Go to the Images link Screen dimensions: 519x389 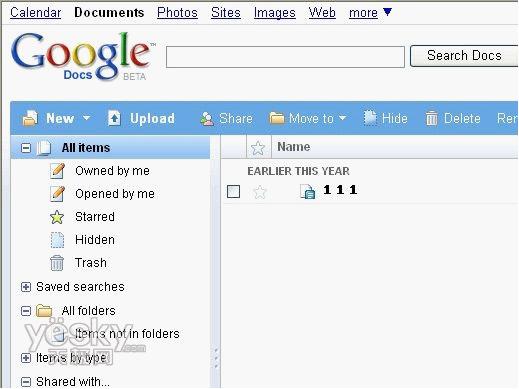(275, 13)
